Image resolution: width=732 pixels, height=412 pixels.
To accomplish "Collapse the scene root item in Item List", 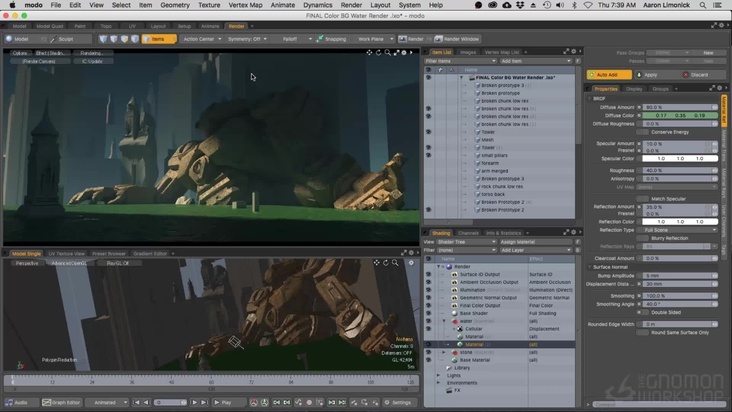I will click(462, 77).
